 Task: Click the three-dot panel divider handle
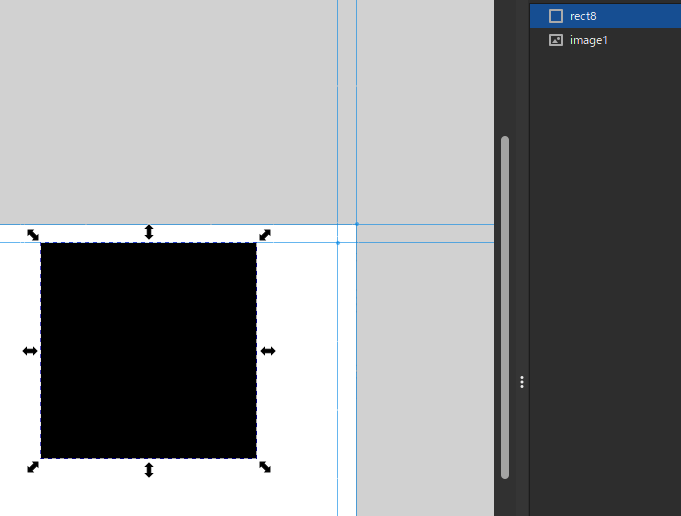[x=522, y=382]
